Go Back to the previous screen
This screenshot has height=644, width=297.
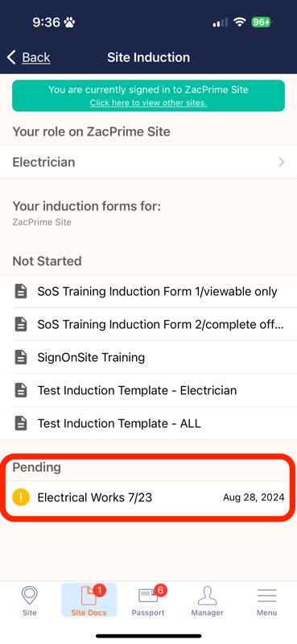click(29, 57)
